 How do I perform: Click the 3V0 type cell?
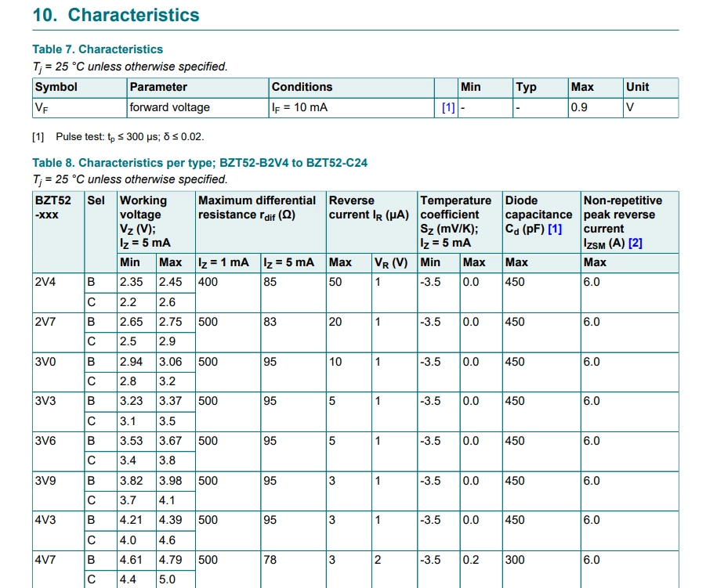coord(58,372)
